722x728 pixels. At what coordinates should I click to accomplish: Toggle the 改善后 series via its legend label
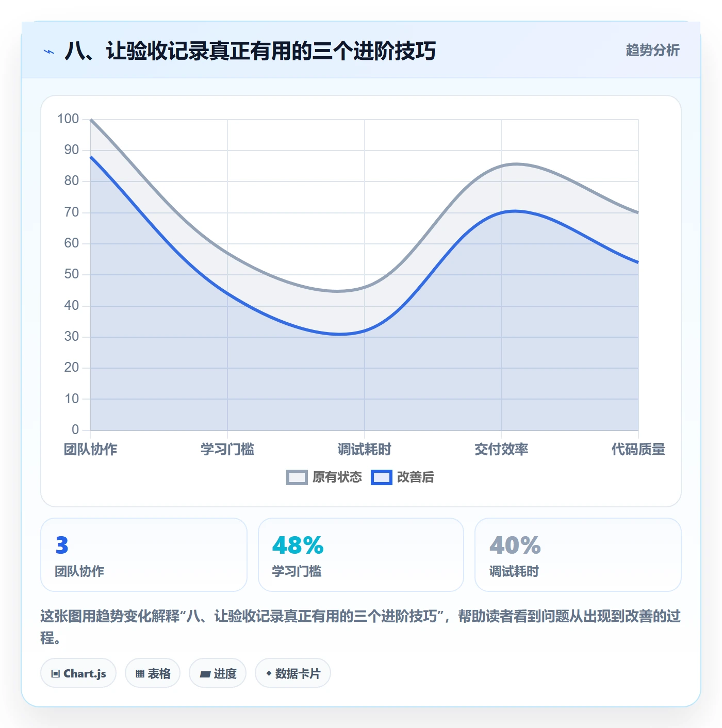coord(416,477)
